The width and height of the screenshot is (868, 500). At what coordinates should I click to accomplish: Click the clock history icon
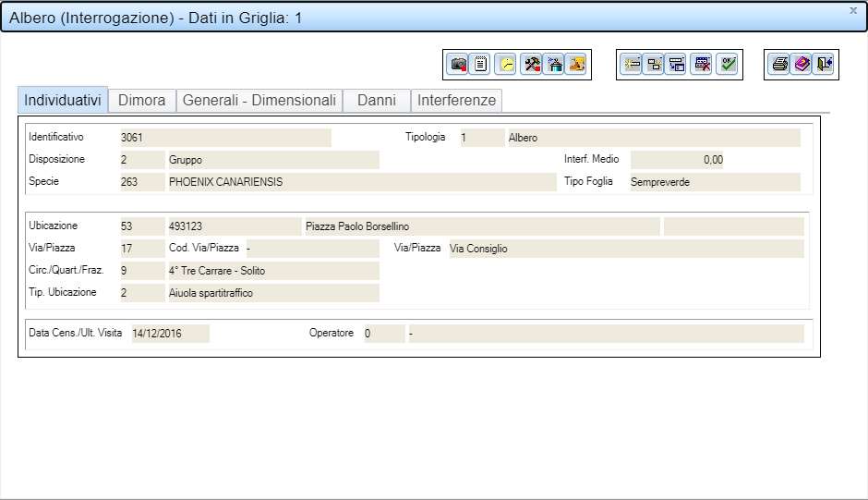click(507, 65)
